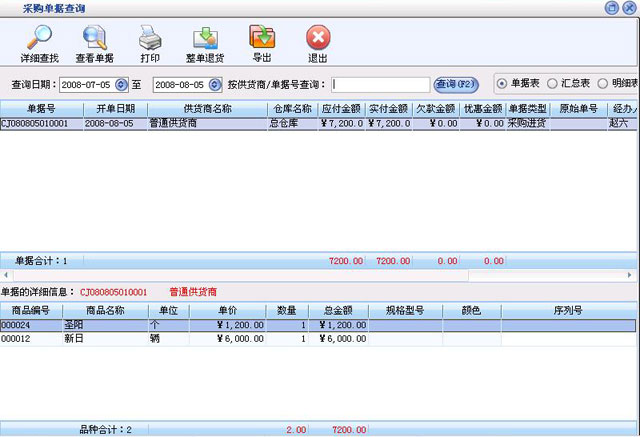The width and height of the screenshot is (640, 437).
Task: Click the 详细查找 magnifier icon
Action: tap(38, 38)
